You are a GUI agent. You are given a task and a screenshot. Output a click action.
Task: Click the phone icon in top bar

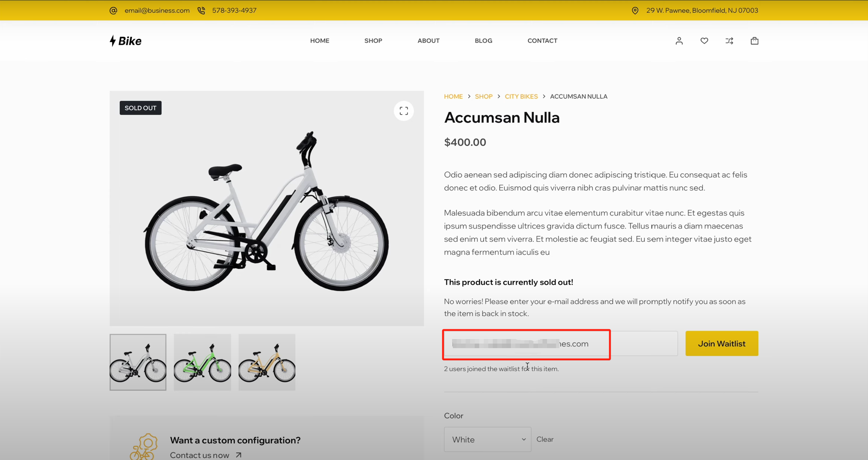click(x=202, y=11)
